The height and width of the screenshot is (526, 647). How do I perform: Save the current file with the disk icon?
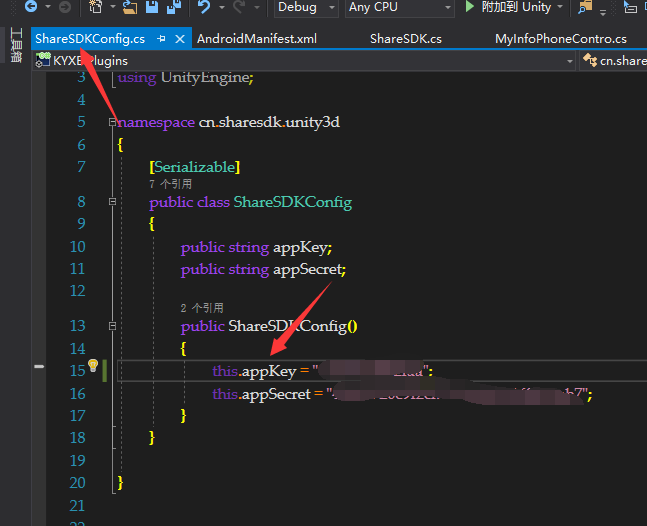[151, 7]
